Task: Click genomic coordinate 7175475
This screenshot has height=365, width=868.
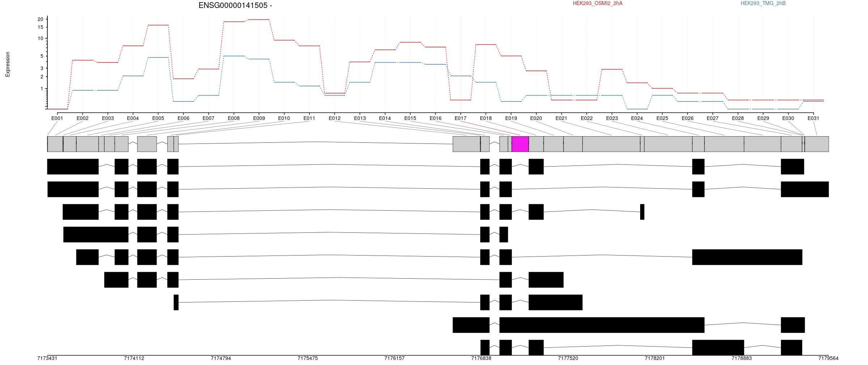Action: pos(307,358)
